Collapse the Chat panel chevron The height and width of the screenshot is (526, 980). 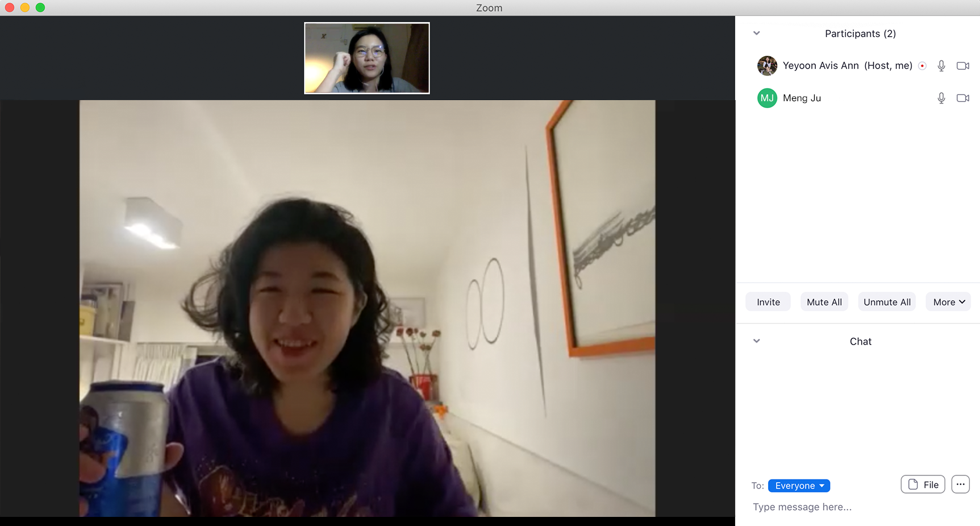click(x=757, y=341)
